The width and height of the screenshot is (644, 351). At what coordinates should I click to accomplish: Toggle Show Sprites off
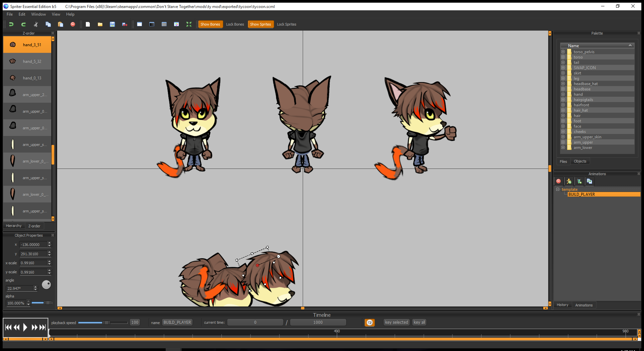coord(260,24)
